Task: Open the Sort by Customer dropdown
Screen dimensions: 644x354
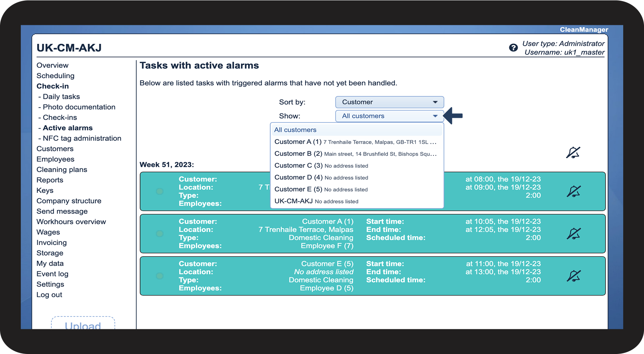Action: (390, 102)
